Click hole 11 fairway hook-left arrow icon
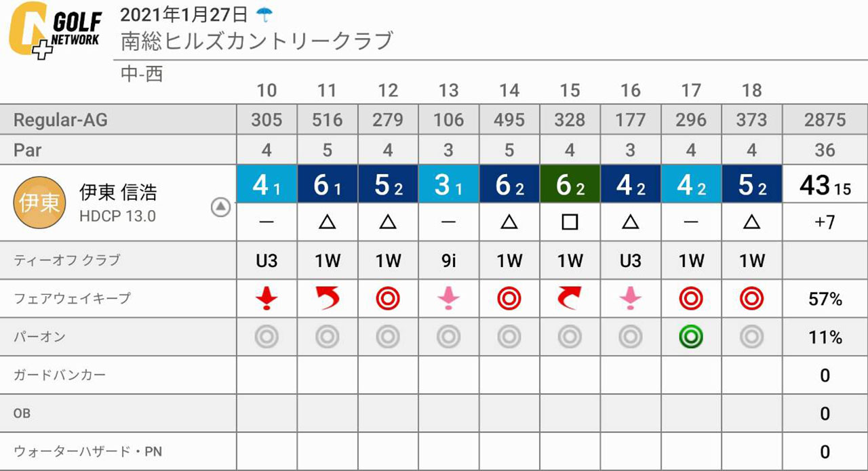The image size is (868, 471). click(327, 298)
